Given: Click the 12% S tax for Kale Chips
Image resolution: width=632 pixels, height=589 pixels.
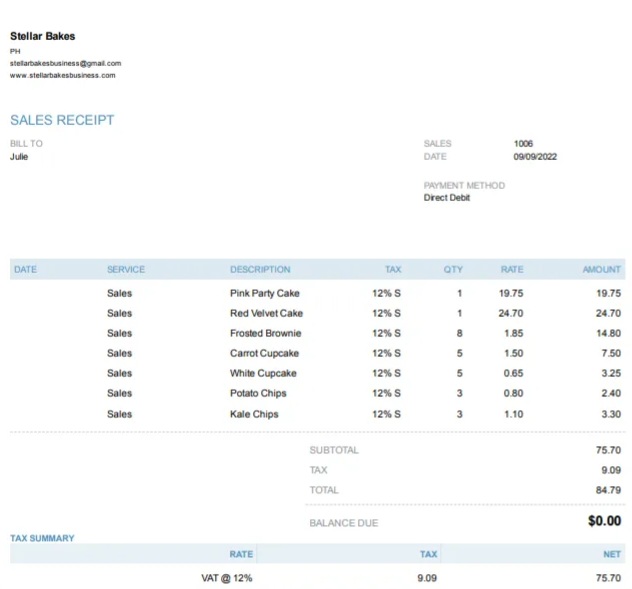Looking at the screenshot, I should click(386, 414).
